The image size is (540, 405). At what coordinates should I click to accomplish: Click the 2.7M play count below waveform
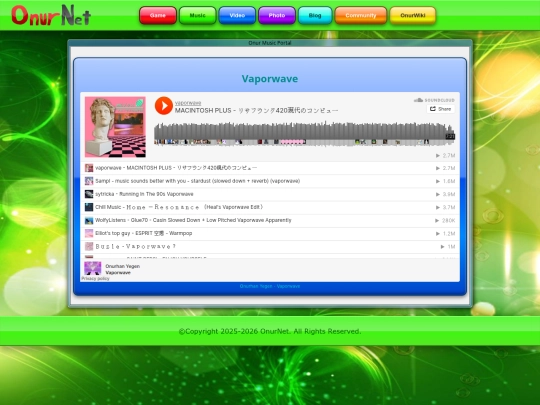click(445, 156)
